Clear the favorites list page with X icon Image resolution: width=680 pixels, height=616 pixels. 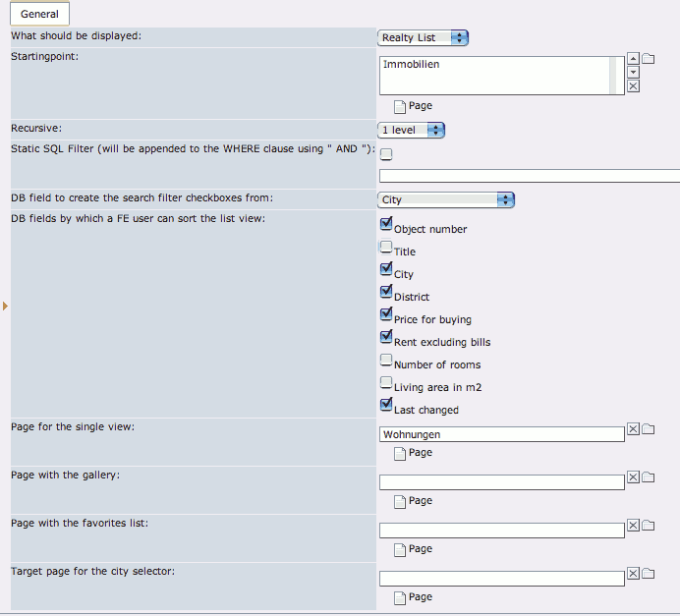(633, 526)
